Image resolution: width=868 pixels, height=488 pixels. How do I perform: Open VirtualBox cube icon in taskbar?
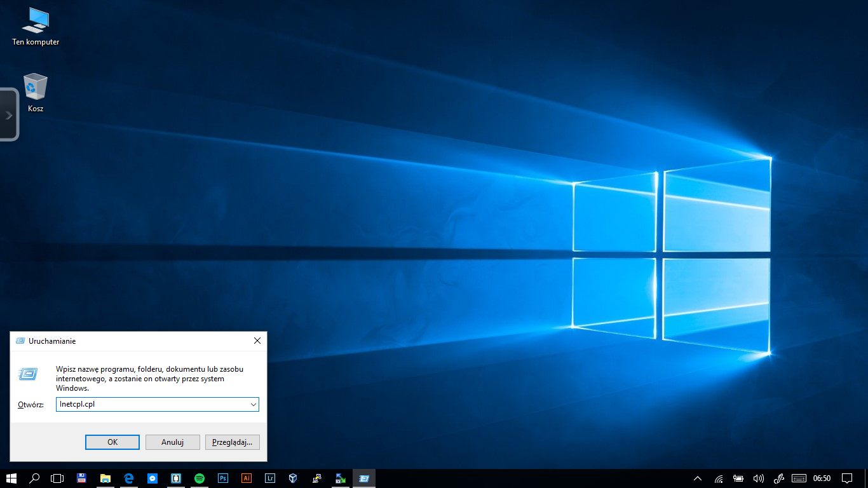click(x=293, y=478)
